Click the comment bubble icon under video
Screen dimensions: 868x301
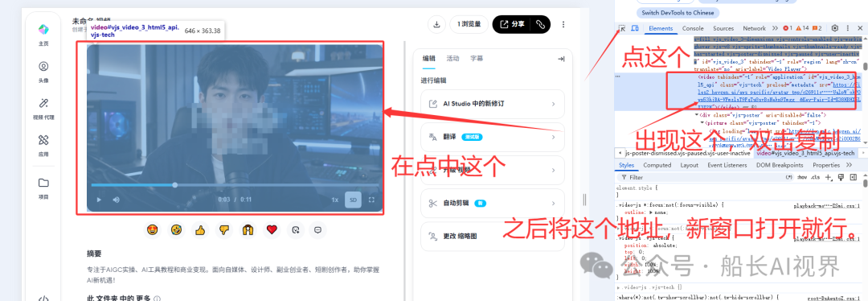point(317,229)
